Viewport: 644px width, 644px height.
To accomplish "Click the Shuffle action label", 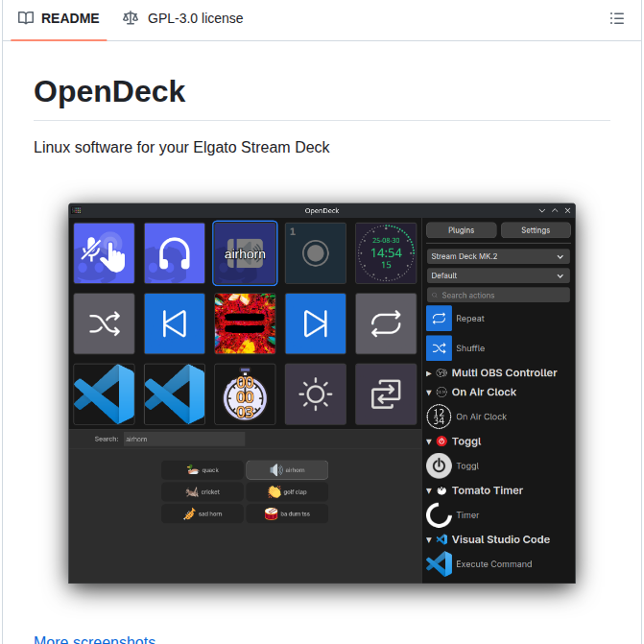I will pos(470,348).
